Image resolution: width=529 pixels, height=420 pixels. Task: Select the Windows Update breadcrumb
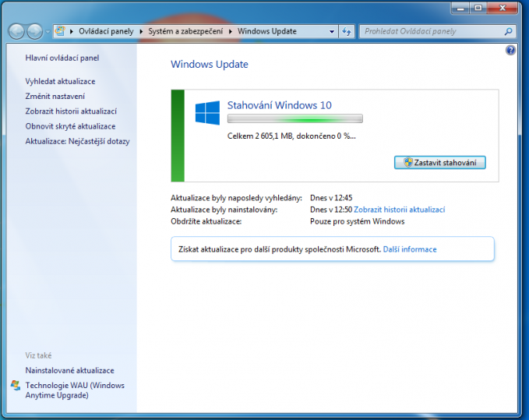coord(267,31)
